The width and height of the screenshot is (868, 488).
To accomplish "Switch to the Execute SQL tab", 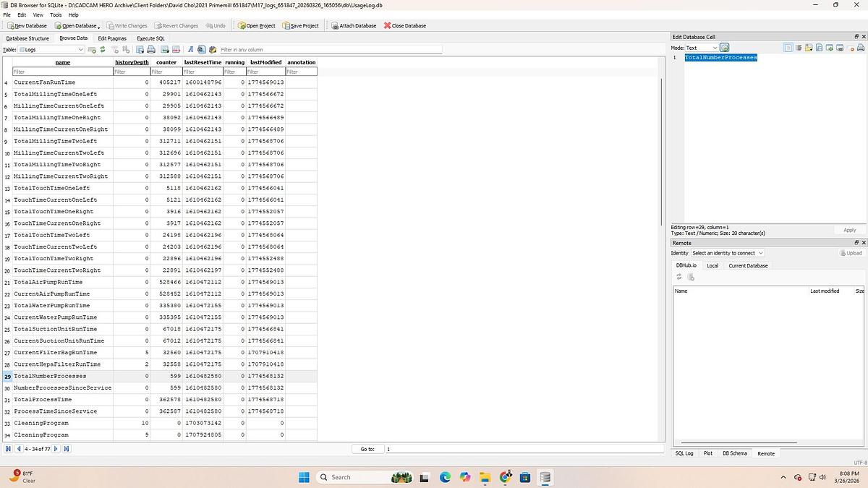I will pyautogui.click(x=150, y=38).
